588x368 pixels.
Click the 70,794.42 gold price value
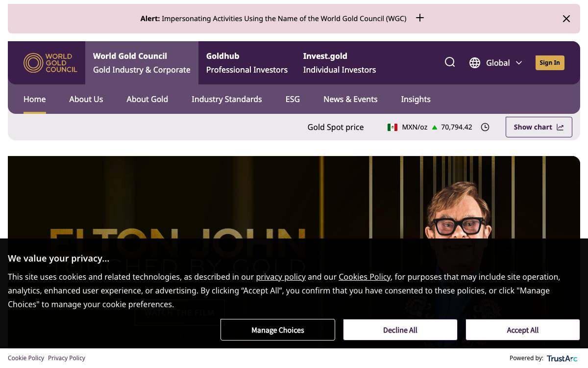click(x=457, y=127)
